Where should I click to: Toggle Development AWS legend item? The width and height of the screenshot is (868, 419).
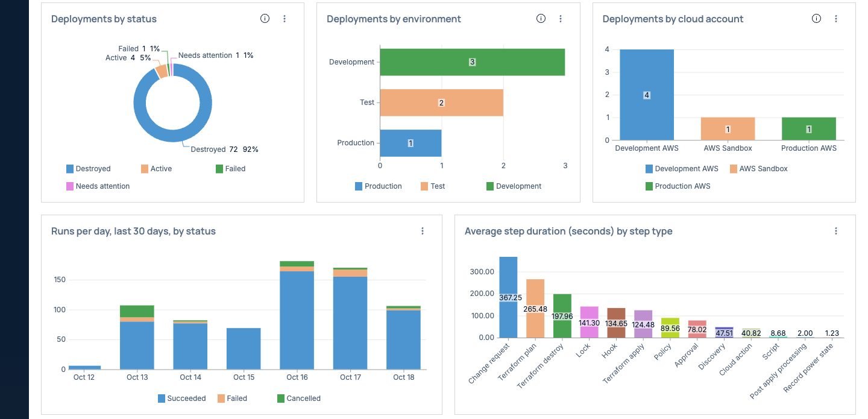click(681, 169)
